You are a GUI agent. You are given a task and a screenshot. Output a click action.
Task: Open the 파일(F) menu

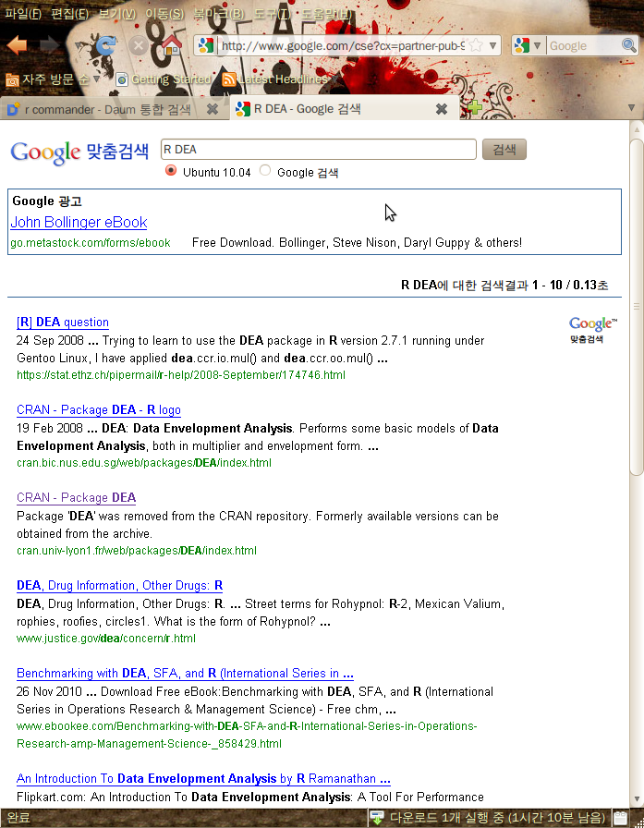click(x=23, y=14)
